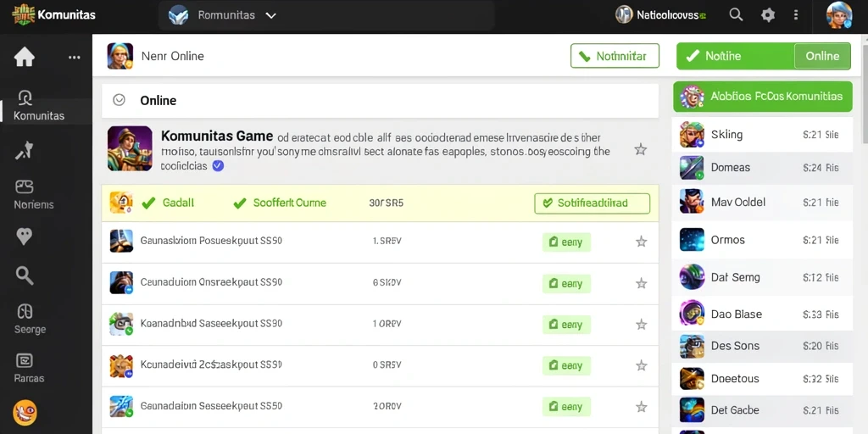Open the user avatar menu at top right
The image size is (868, 434).
(839, 15)
